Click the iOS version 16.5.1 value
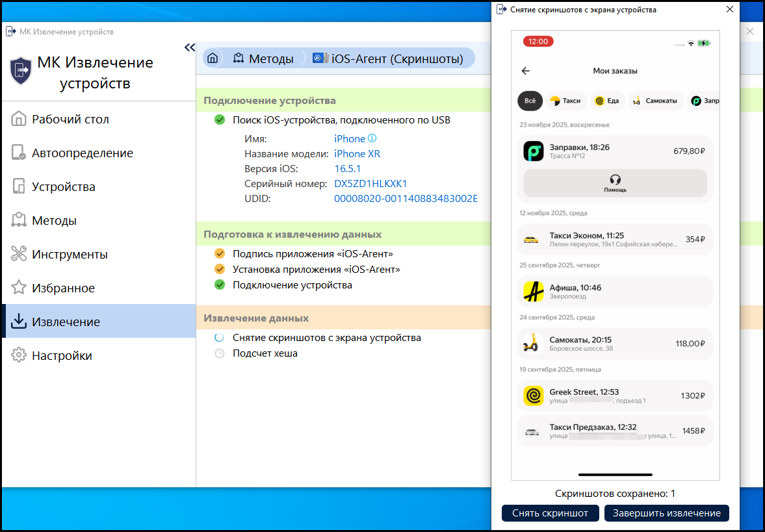This screenshot has width=765, height=532. point(347,169)
